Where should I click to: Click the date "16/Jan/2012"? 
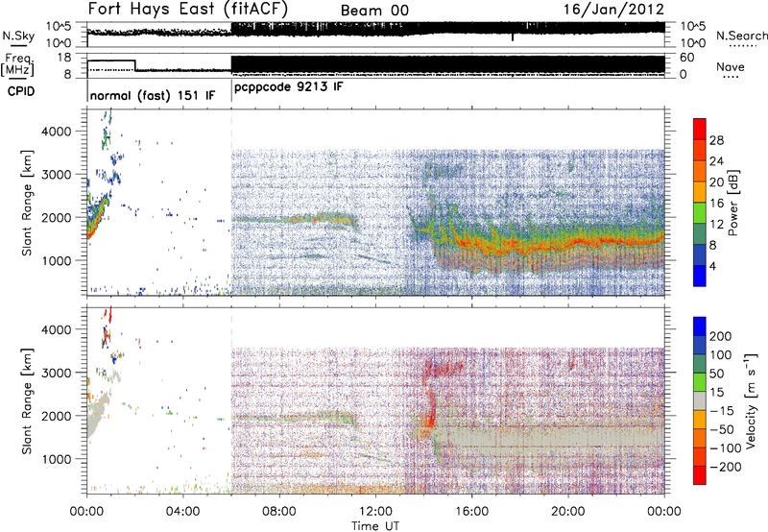click(613, 10)
